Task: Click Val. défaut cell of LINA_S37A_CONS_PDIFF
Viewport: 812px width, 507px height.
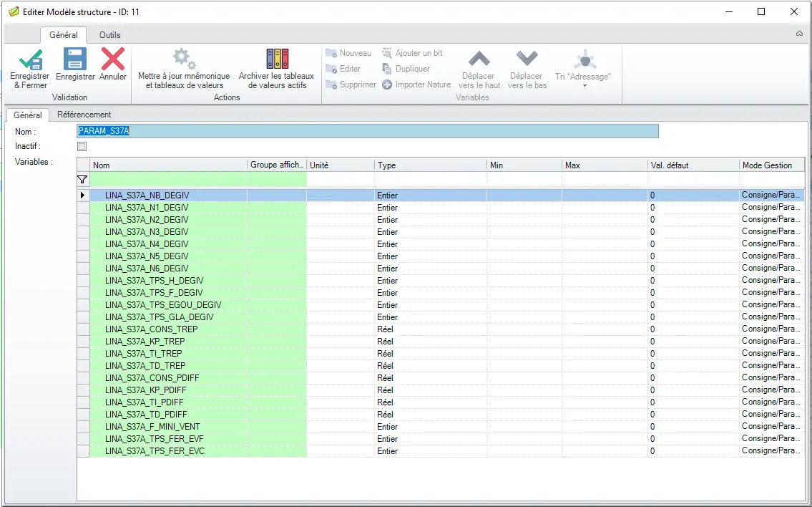Action: pyautogui.click(x=693, y=378)
